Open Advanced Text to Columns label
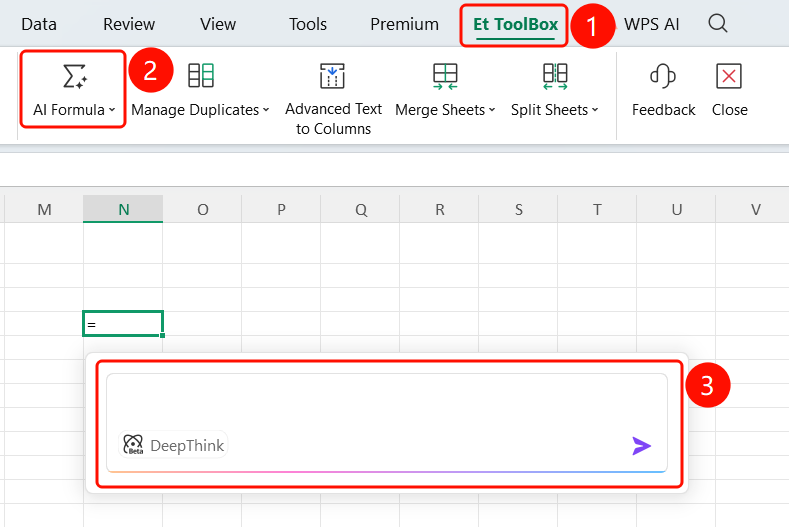 (x=333, y=119)
